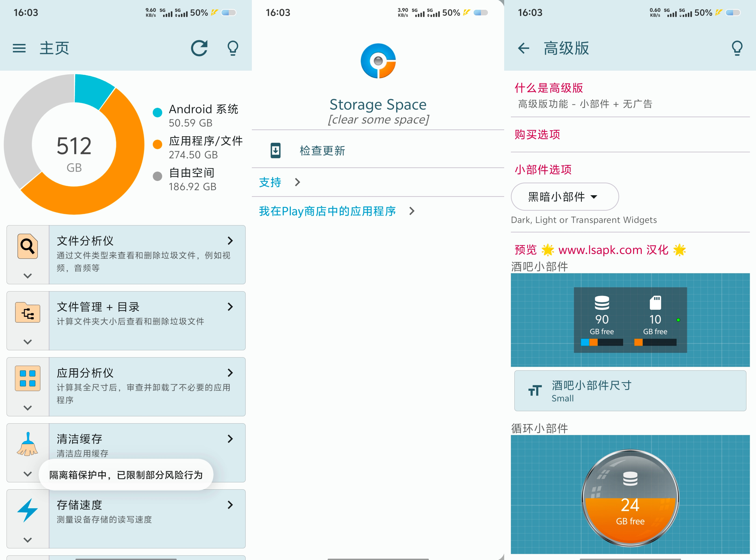Collapse the 文件分析仪 card with its down chevron
This screenshot has height=560, width=756.
coord(28,276)
